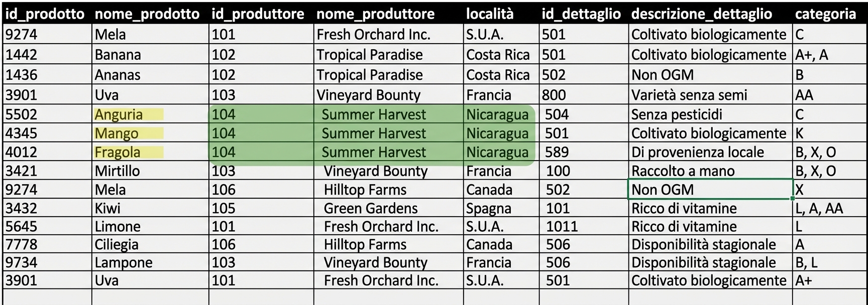This screenshot has width=868, height=305.
Task: Click the id_prodotto column header
Action: [45, 14]
